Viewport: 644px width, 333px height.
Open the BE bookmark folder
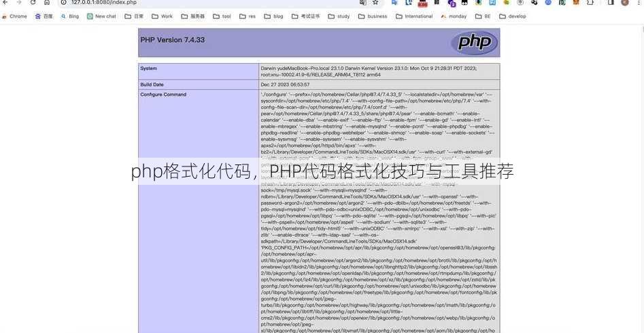click(483, 16)
